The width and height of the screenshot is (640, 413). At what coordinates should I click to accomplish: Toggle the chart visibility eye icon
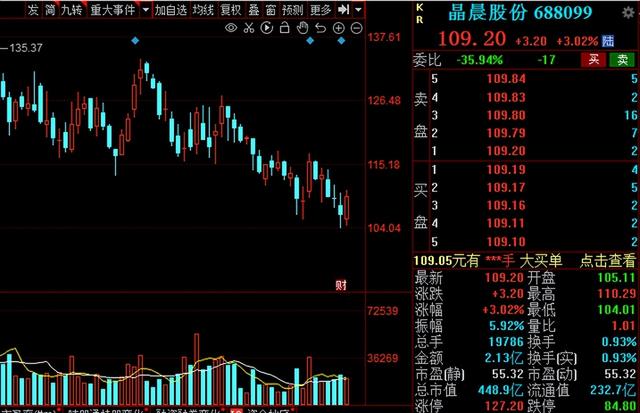coord(231,28)
